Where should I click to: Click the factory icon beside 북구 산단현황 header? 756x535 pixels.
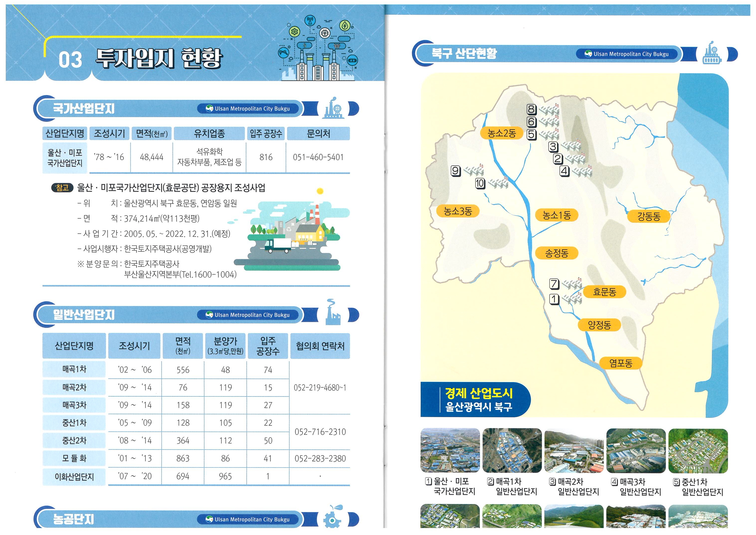point(712,54)
